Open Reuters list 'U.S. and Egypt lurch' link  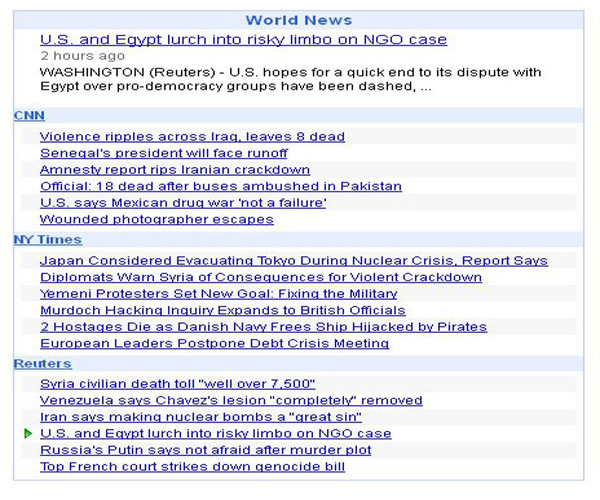coord(216,433)
